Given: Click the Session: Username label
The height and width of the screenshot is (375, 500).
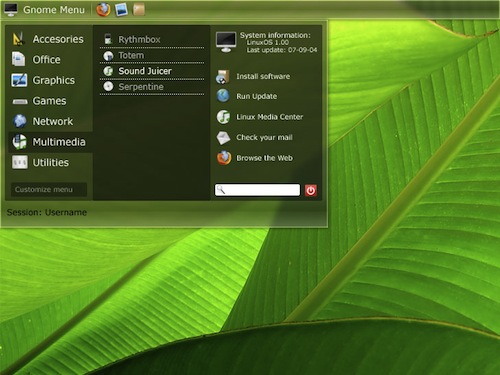Looking at the screenshot, I should pyautogui.click(x=47, y=212).
